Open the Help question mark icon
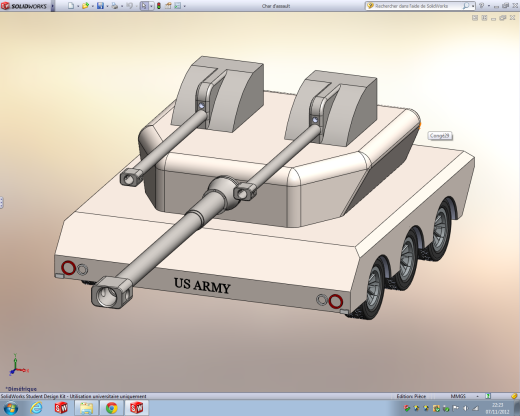Screen dimensions: 520x416 tap(481, 6)
